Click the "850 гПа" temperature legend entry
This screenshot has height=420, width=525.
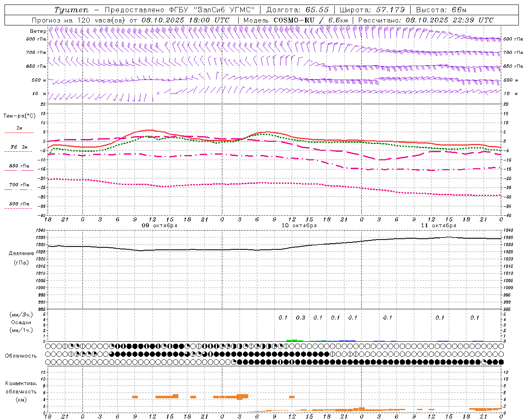(x=19, y=166)
